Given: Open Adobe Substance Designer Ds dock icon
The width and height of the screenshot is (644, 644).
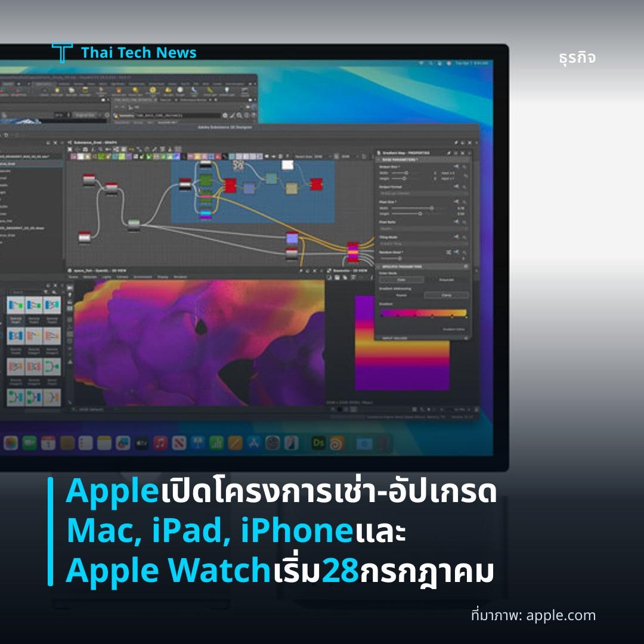Looking at the screenshot, I should click(318, 442).
